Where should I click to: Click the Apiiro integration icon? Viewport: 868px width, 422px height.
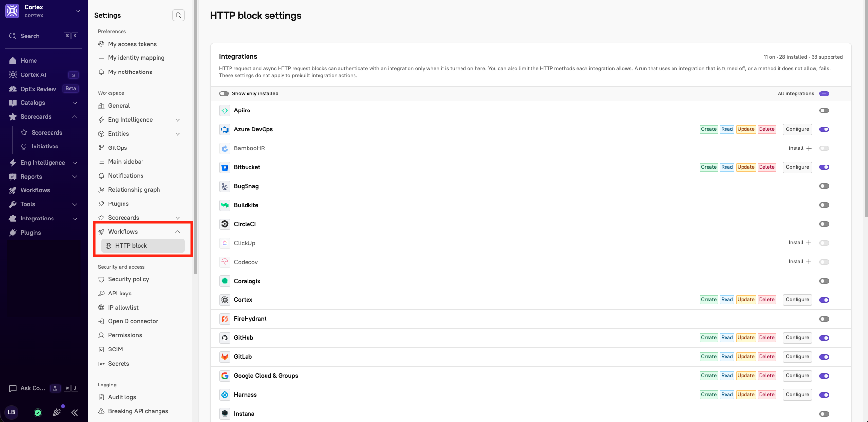(225, 110)
